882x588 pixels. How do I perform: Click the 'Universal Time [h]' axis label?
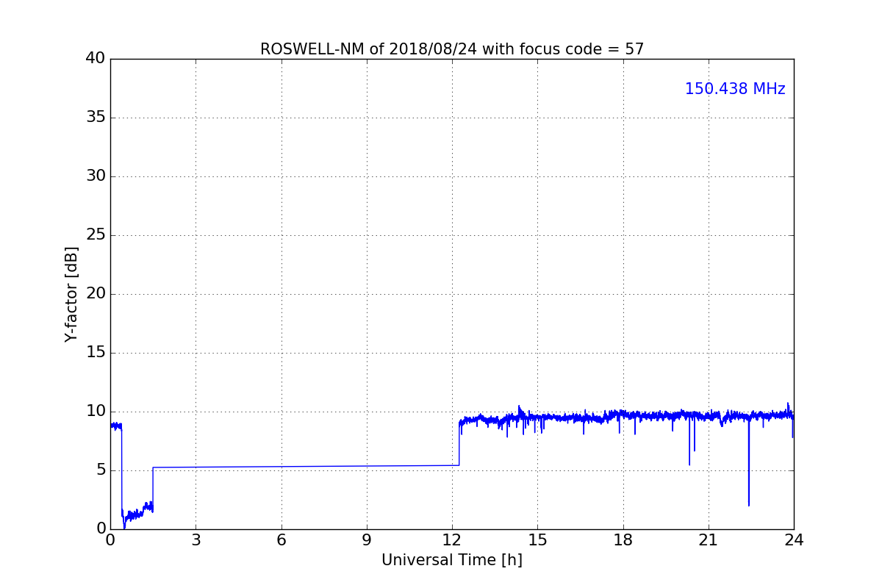tap(452, 560)
